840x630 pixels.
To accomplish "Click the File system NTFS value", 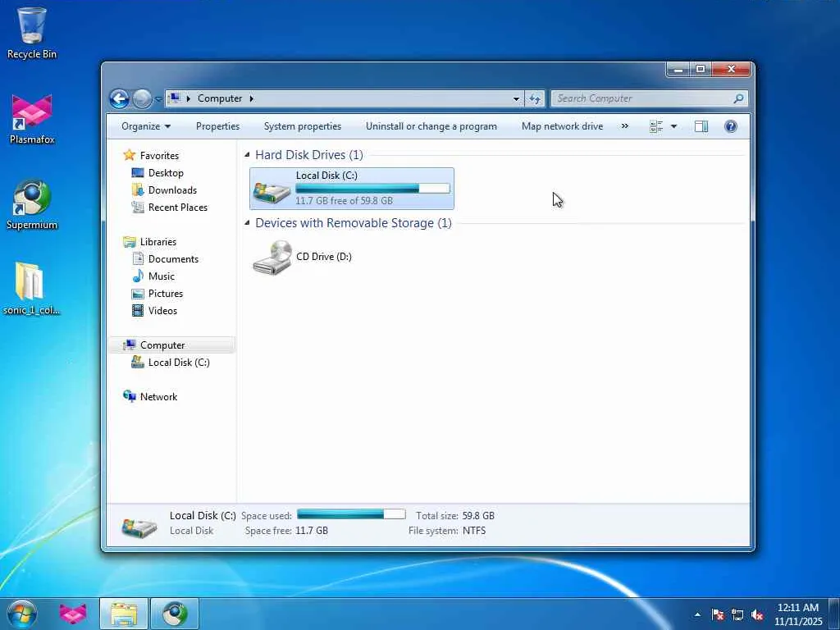I will coord(473,531).
